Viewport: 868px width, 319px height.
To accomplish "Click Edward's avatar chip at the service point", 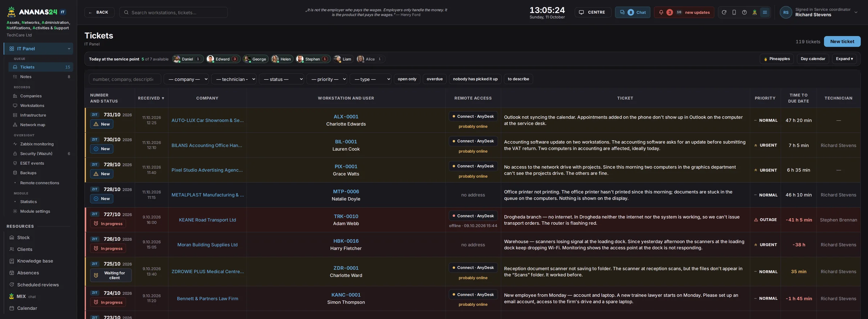I will click(x=223, y=59).
